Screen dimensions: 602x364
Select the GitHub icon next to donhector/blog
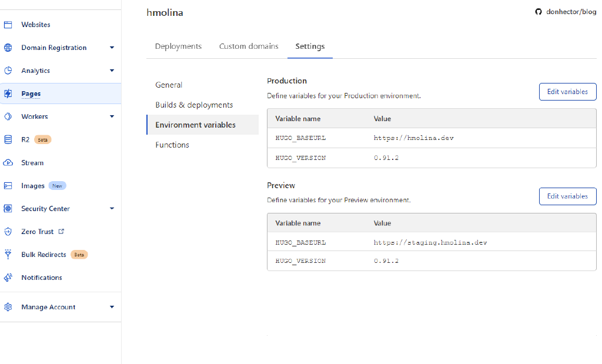point(539,11)
